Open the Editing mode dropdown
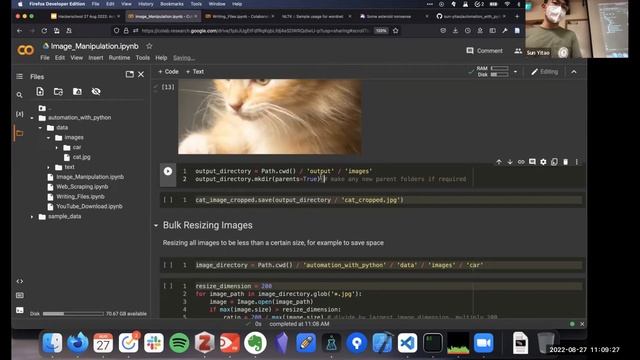Screen dimensions: 640x360 pyautogui.click(x=544, y=72)
